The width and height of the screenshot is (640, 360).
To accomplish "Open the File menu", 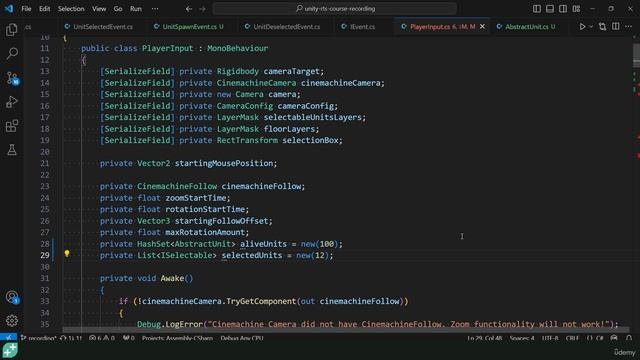I will [x=26, y=9].
